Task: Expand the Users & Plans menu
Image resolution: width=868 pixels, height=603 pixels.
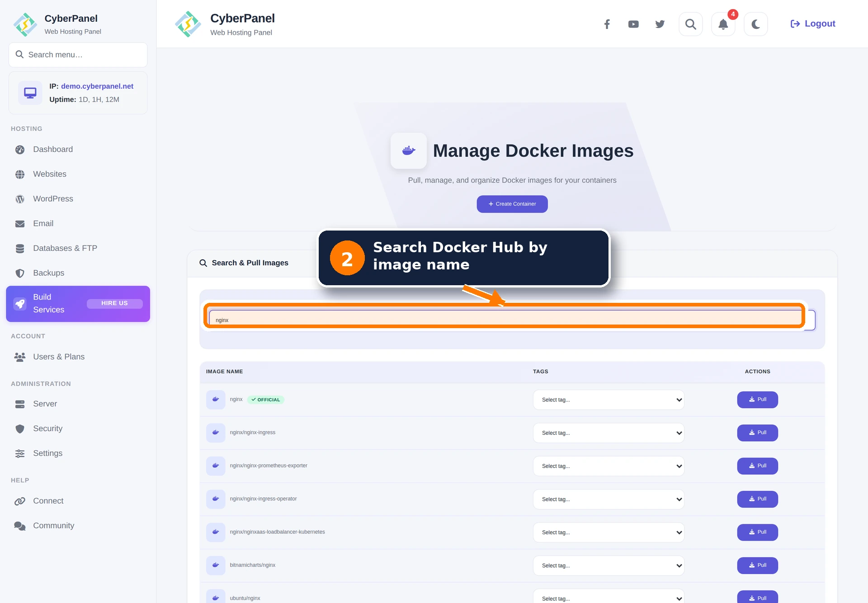Action: [x=78, y=357]
